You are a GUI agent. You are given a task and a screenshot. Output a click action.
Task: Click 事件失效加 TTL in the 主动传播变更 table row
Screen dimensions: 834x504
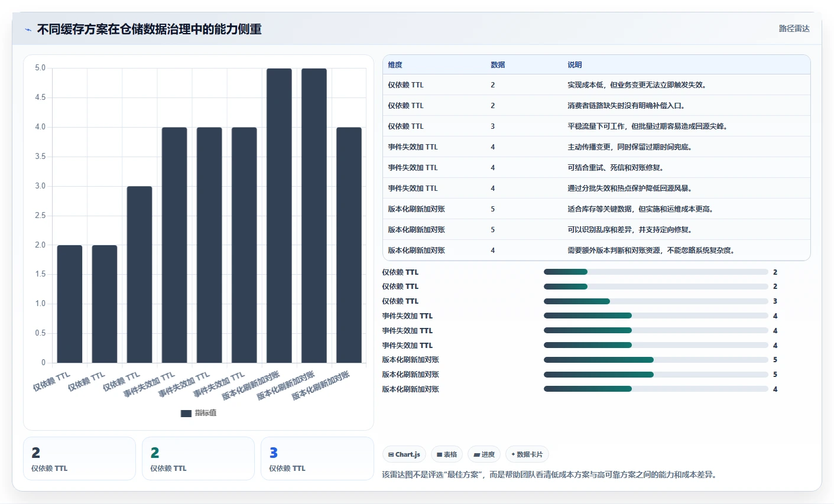(x=413, y=147)
